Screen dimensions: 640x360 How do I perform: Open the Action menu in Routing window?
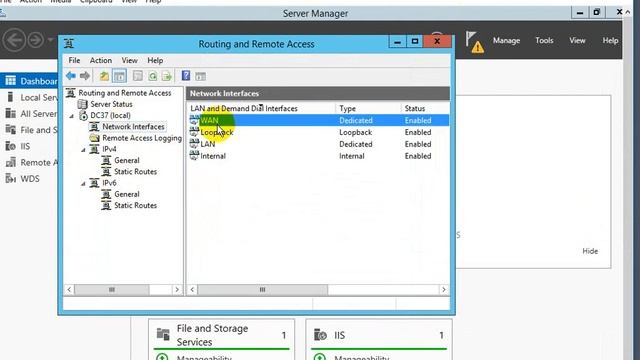101,60
